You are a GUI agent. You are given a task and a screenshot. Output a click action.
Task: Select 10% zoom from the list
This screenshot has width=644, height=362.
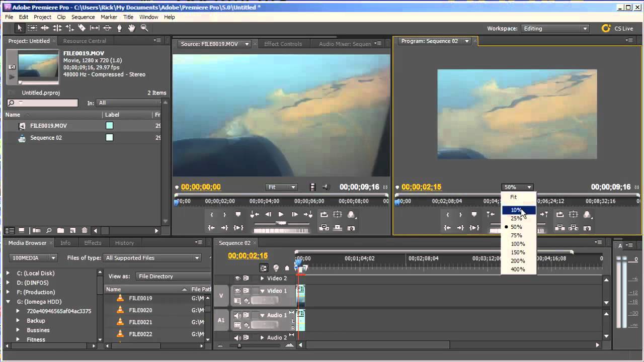click(x=519, y=210)
